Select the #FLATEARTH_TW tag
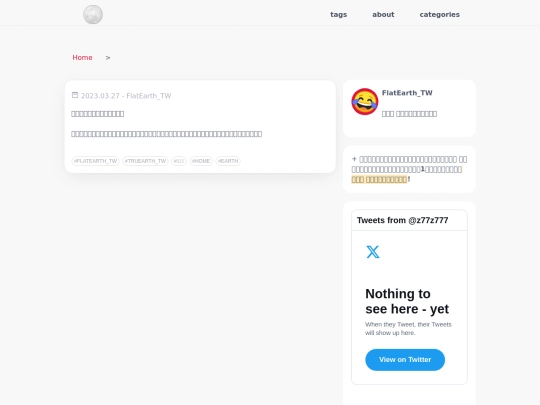This screenshot has height=405, width=540. [95, 161]
